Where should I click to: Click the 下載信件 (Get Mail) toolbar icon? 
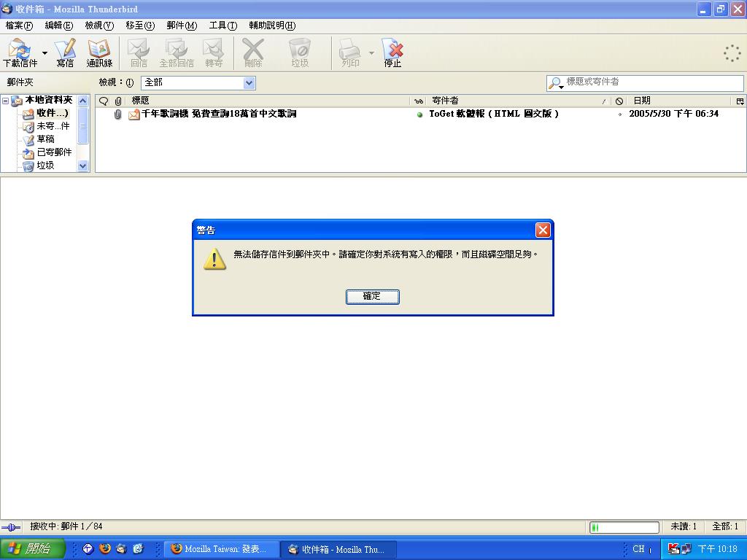tap(20, 52)
